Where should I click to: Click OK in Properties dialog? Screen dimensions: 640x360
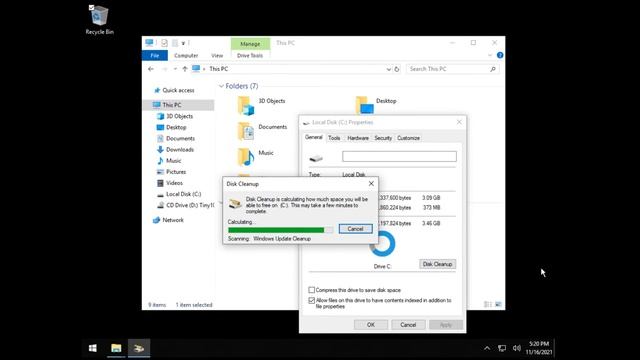click(x=371, y=325)
